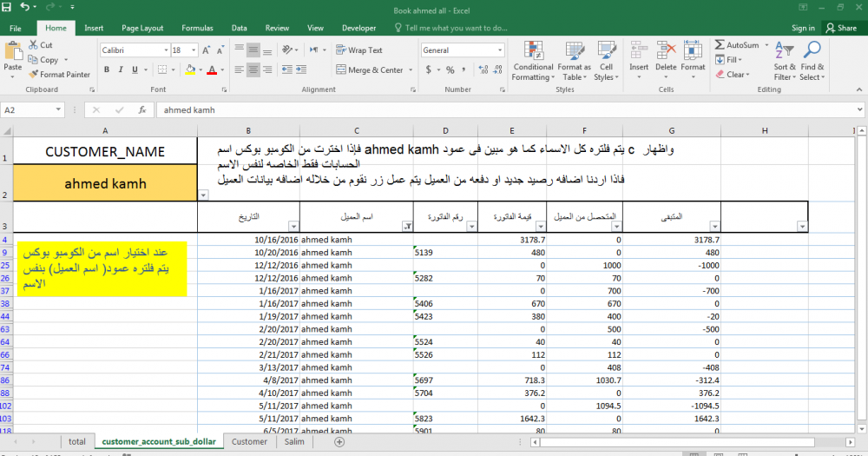Open the Customer sheet tab
Image resolution: width=868 pixels, height=456 pixels.
249,441
